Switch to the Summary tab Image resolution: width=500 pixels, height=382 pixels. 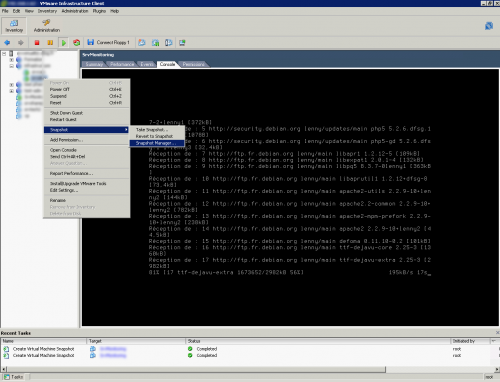click(x=94, y=64)
